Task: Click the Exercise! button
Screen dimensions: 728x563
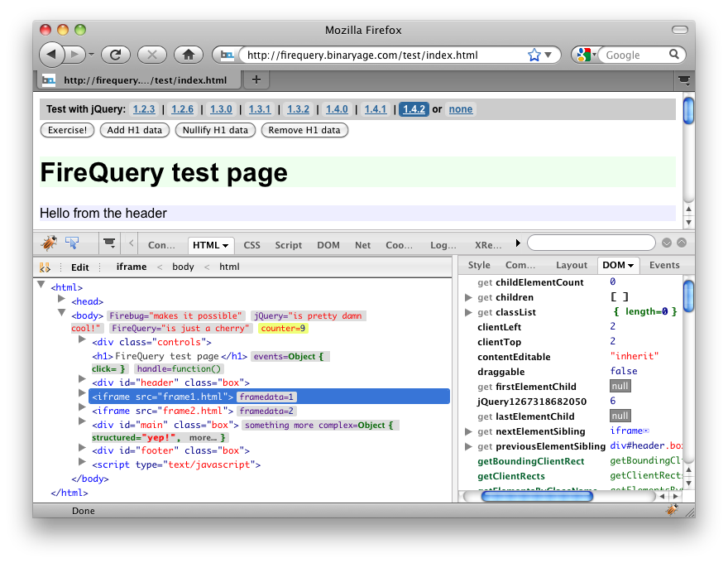Action: [x=67, y=130]
